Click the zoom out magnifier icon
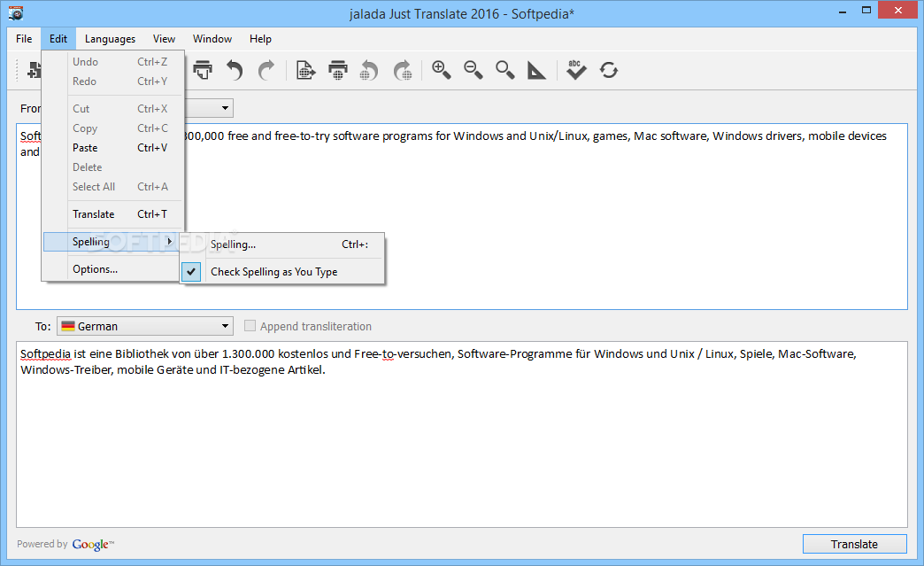The width and height of the screenshot is (924, 566). (474, 70)
